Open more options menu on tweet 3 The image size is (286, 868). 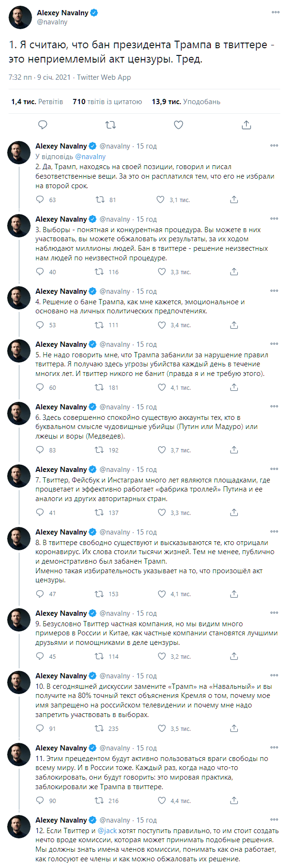pos(274,217)
